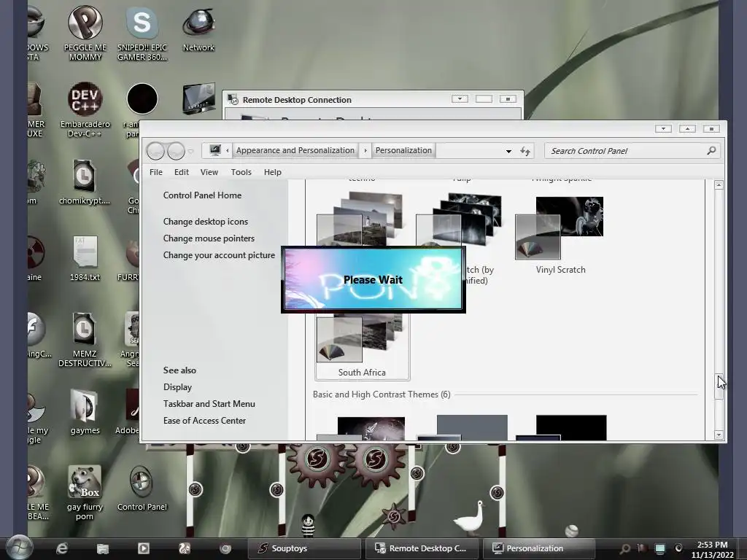
Task: Open the View menu
Action: [209, 172]
